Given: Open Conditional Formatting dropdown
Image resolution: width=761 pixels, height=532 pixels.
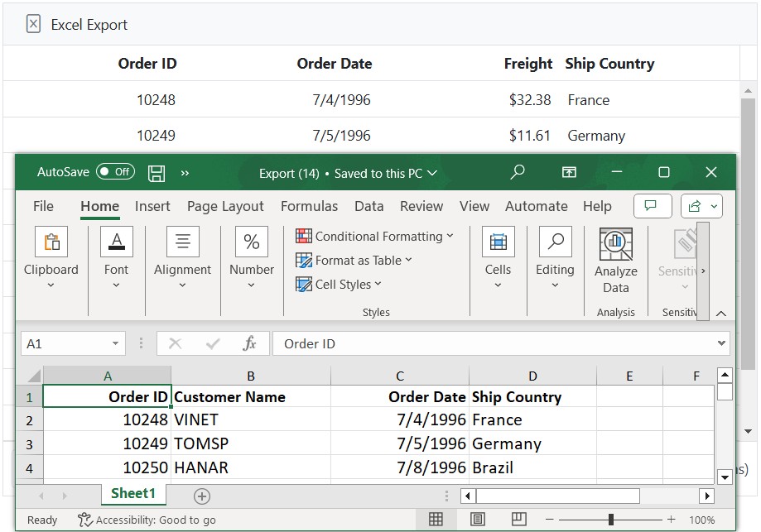Looking at the screenshot, I should [x=374, y=236].
